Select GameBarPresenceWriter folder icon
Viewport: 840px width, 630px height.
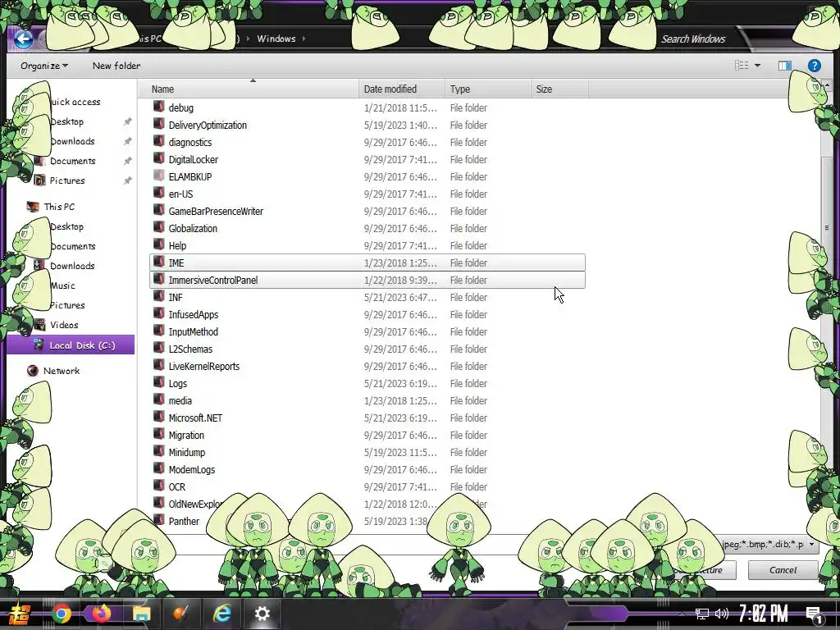pos(158,210)
